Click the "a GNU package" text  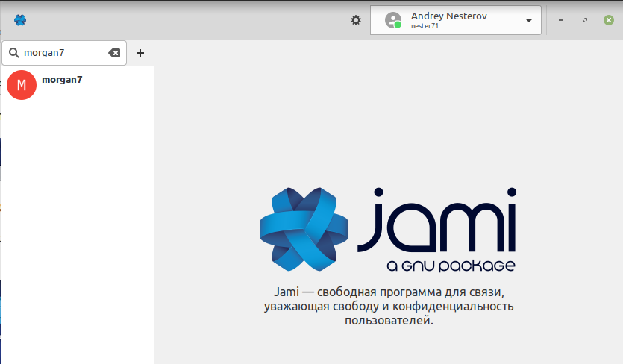pos(451,266)
